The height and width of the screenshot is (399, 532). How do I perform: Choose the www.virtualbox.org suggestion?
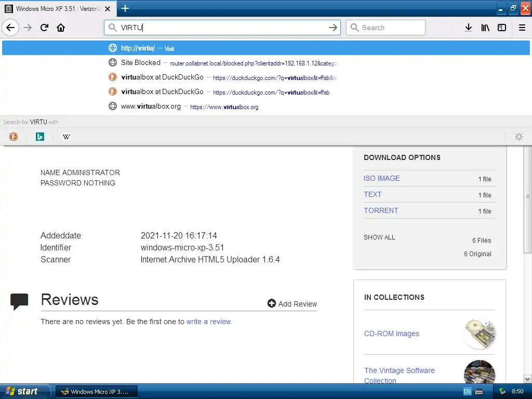(265, 107)
